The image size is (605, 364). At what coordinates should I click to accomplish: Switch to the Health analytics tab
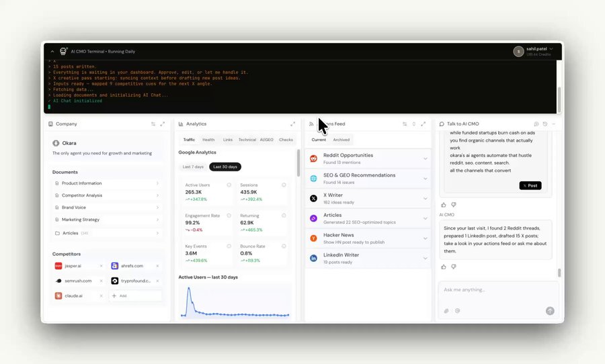208,140
